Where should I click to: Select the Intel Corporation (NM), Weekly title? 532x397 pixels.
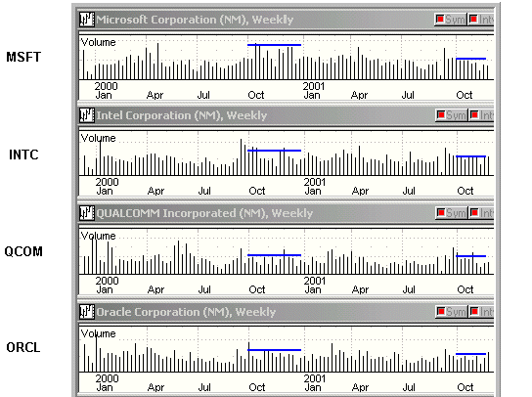pos(182,115)
